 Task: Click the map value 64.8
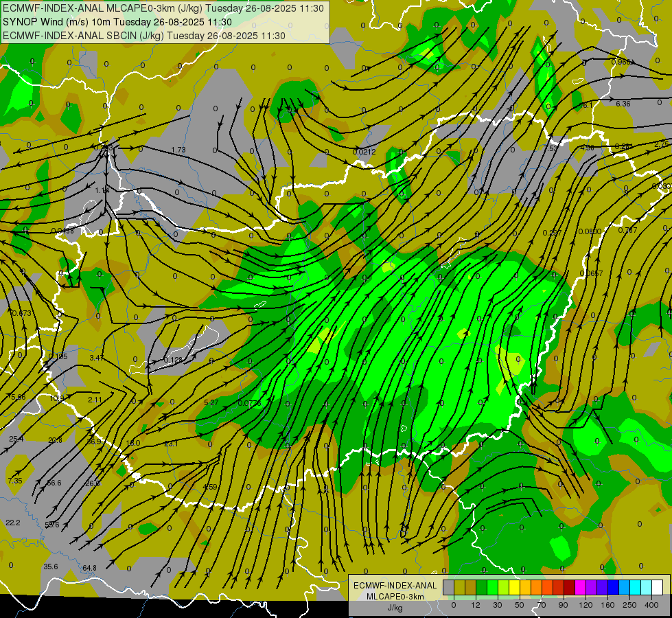pos(89,569)
